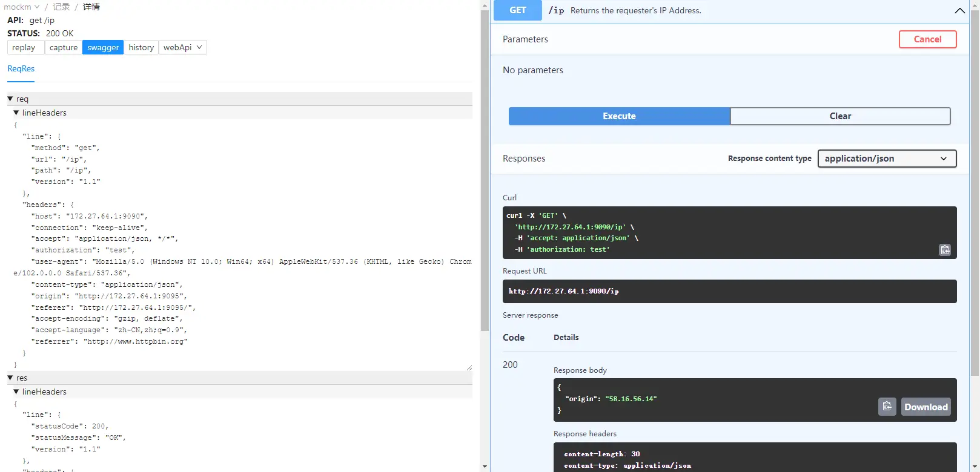980x472 pixels.
Task: Copy the curl command to clipboard
Action: click(x=944, y=250)
